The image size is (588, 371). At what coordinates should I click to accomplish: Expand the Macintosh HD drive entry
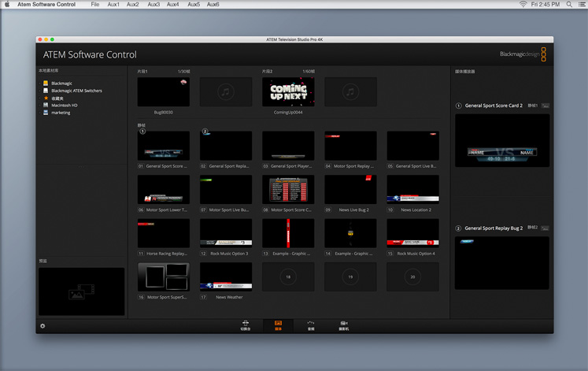tap(64, 106)
